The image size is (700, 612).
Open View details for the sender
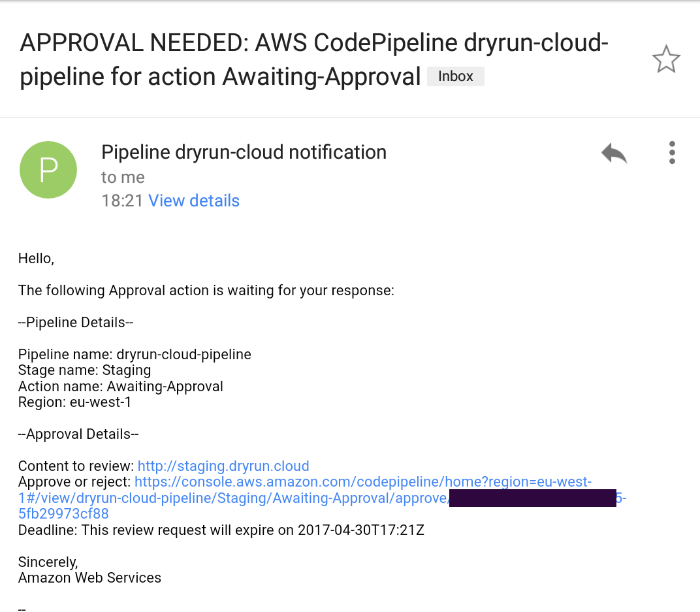194,201
